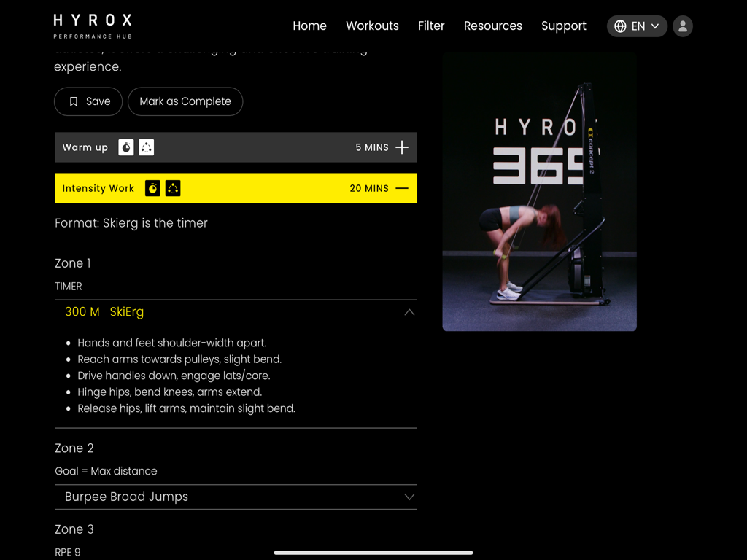This screenshot has width=747, height=560.
Task: Click the timer icon in Intensity Work bar
Action: (x=152, y=188)
